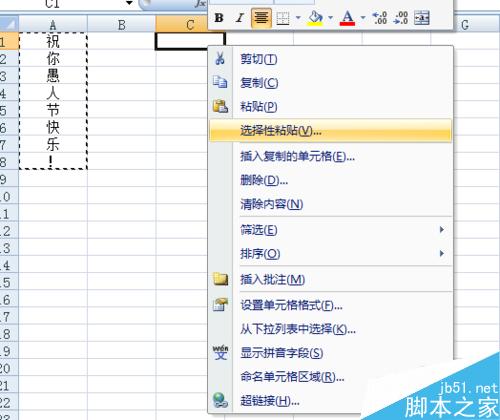500x420 pixels.
Task: Decrease decimal places
Action: (400, 18)
